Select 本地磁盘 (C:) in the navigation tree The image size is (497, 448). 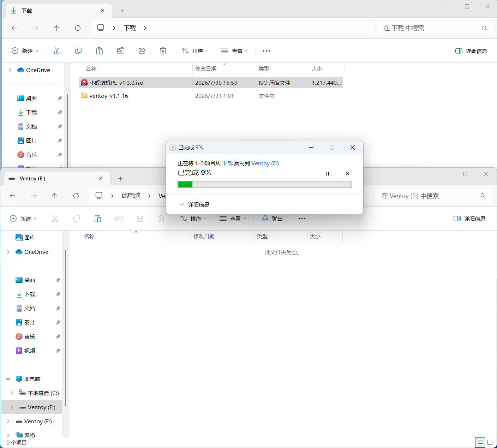tap(43, 393)
